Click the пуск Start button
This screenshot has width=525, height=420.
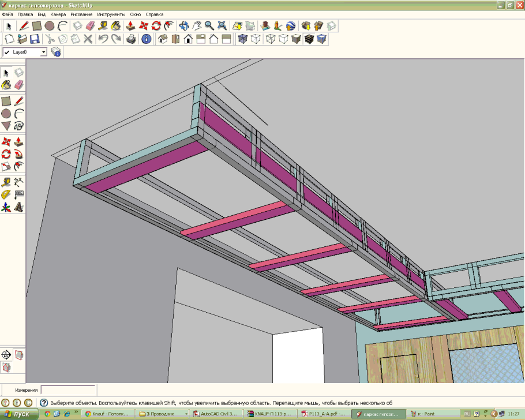coord(21,414)
